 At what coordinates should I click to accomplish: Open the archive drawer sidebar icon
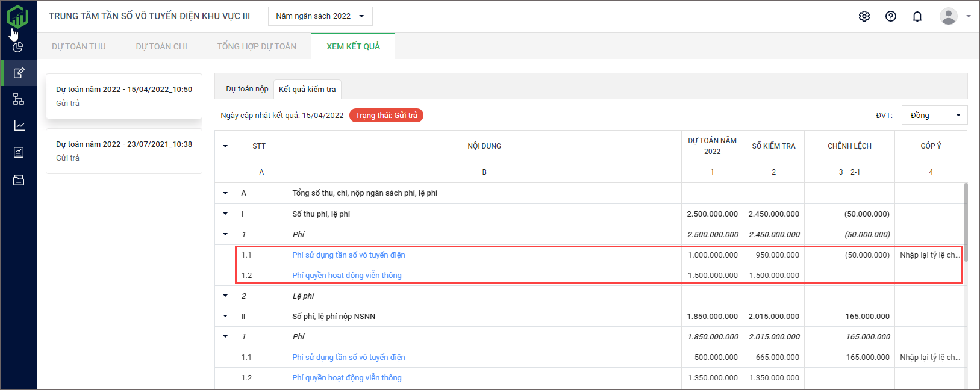(19, 180)
